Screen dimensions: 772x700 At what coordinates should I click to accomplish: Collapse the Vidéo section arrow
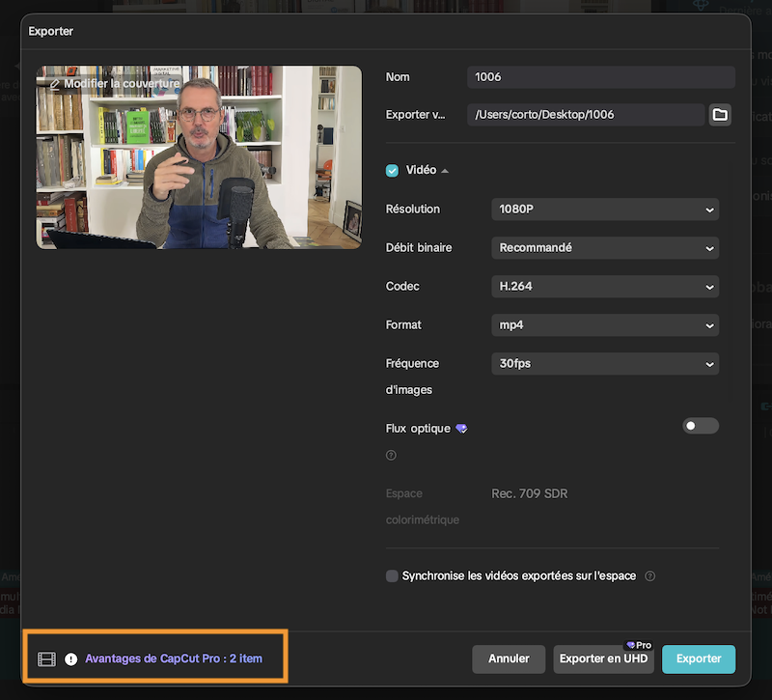coord(445,171)
